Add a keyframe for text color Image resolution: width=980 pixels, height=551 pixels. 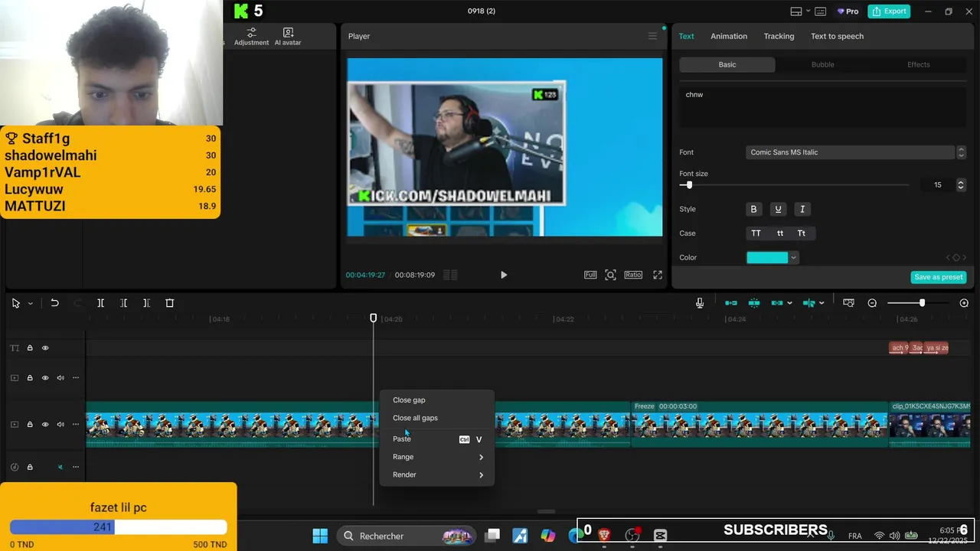[x=956, y=258]
